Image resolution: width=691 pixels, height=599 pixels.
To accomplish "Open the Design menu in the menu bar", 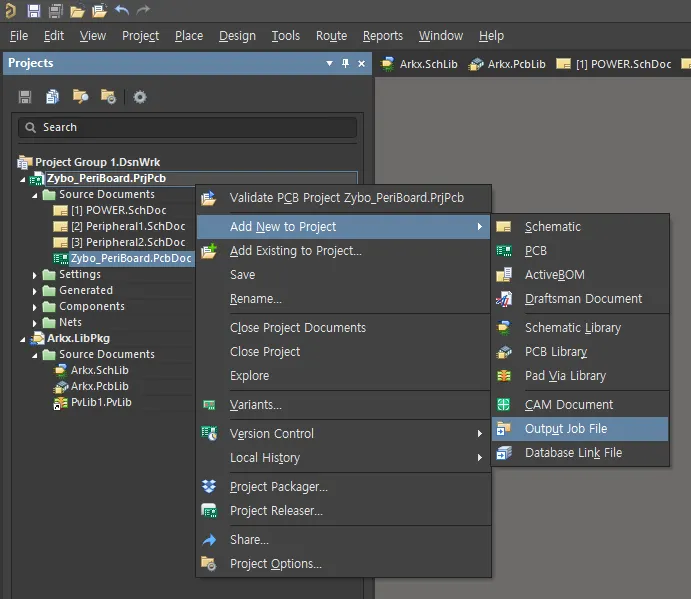I will tap(237, 36).
